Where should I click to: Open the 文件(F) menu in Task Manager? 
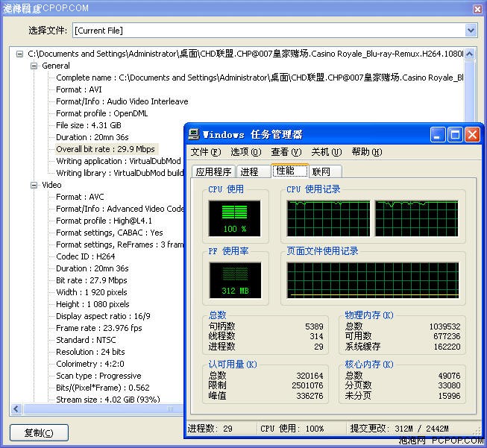pos(206,152)
